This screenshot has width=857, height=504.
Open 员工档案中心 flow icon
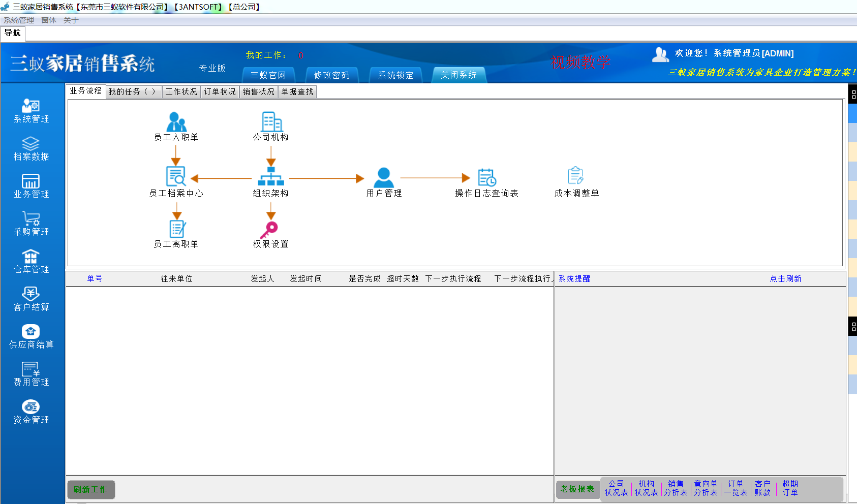(176, 176)
